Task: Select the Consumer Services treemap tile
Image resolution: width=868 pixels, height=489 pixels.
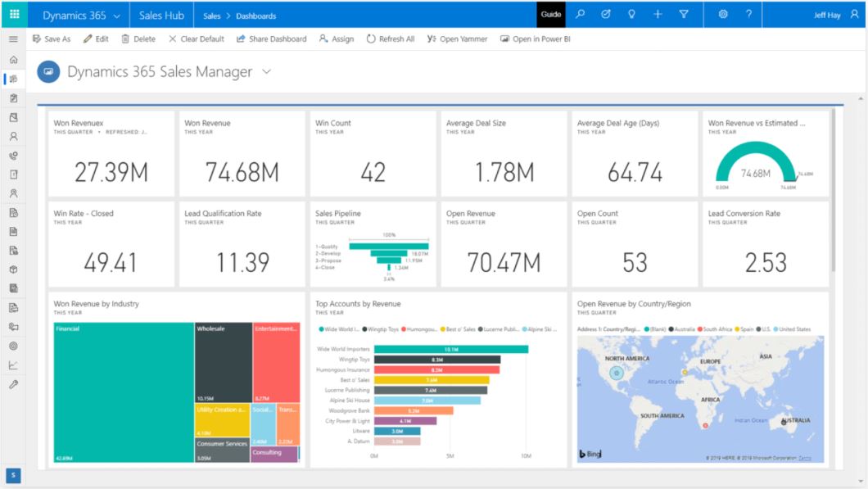Action: click(x=222, y=451)
